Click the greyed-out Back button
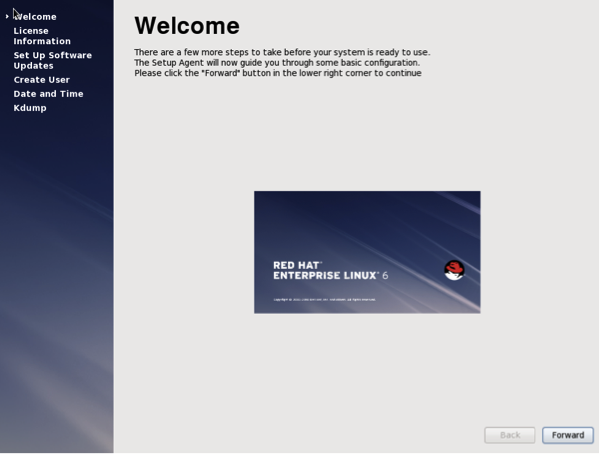Viewport: 600px width, 454px height. (x=510, y=435)
